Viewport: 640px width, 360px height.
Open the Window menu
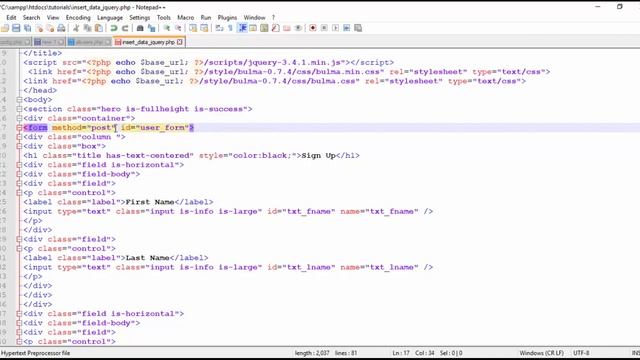point(254,18)
